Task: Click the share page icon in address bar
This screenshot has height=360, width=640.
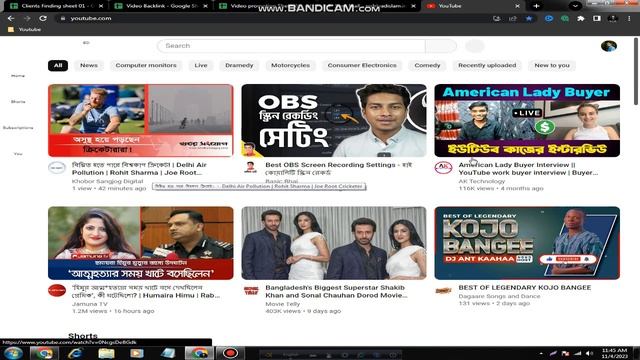Action: (x=513, y=18)
